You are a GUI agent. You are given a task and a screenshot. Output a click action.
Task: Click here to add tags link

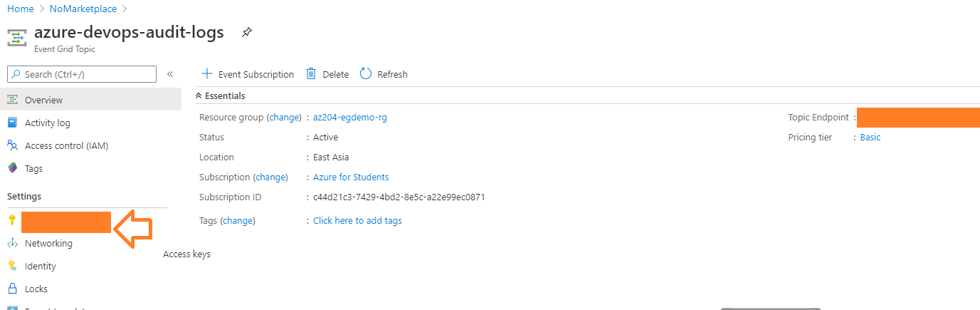coord(357,221)
